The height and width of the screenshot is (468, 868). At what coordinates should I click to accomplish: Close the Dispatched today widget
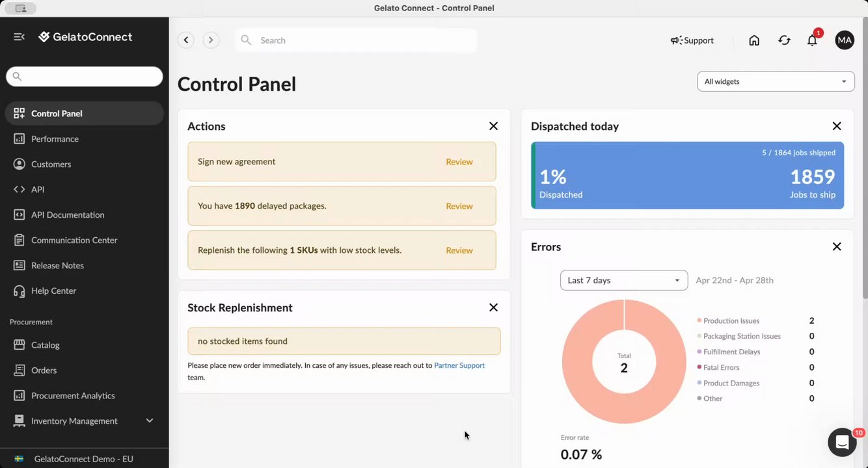point(837,126)
